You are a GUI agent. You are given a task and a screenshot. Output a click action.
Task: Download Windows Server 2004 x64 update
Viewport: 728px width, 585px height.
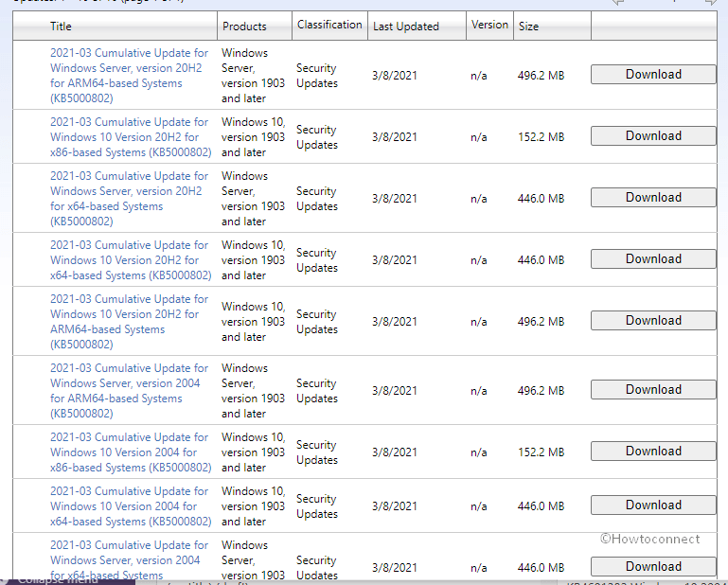[653, 567]
